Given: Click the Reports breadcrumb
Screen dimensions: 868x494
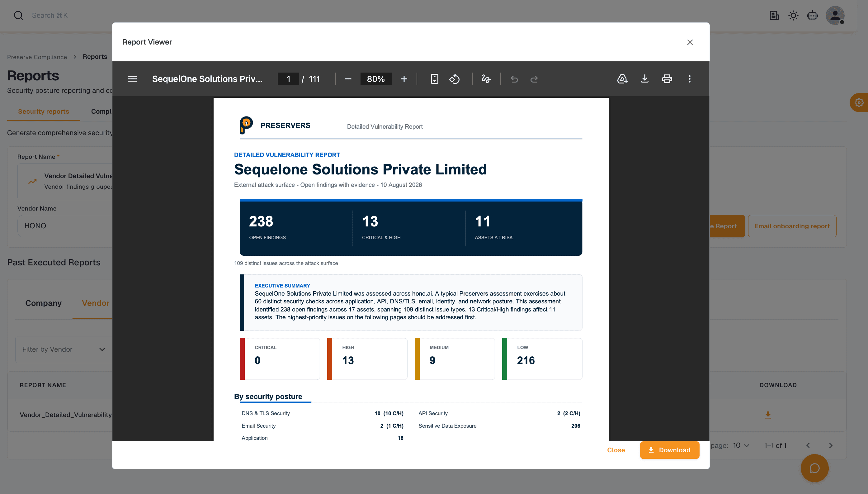Looking at the screenshot, I should click(x=95, y=57).
